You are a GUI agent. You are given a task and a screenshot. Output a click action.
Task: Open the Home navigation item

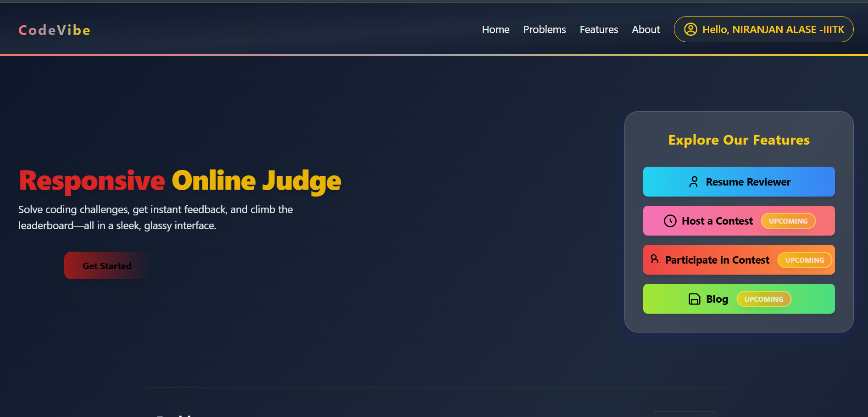tap(495, 29)
